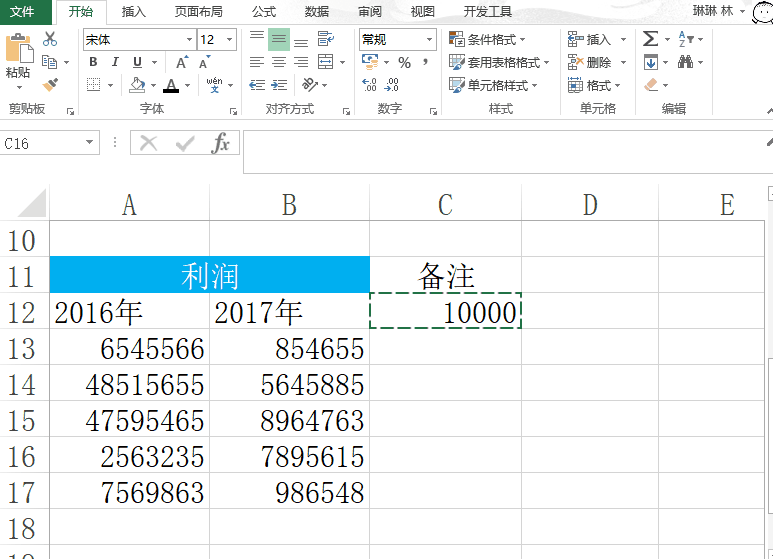Click the Wrap Text icon
Viewport: 773px width, 559px height.
click(x=326, y=39)
